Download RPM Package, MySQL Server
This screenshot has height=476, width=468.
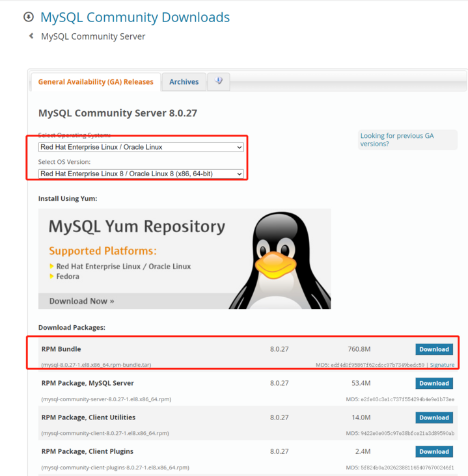point(434,383)
